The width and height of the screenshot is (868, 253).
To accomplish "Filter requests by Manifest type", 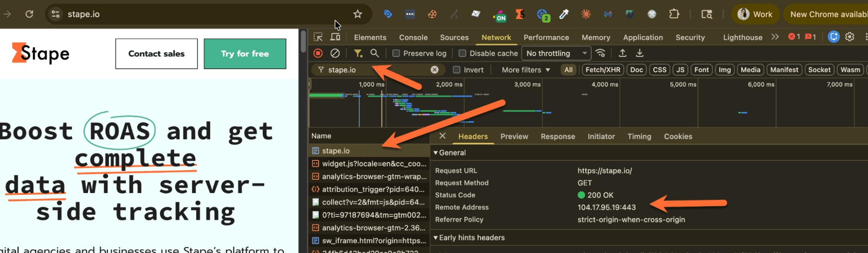I will [x=784, y=70].
